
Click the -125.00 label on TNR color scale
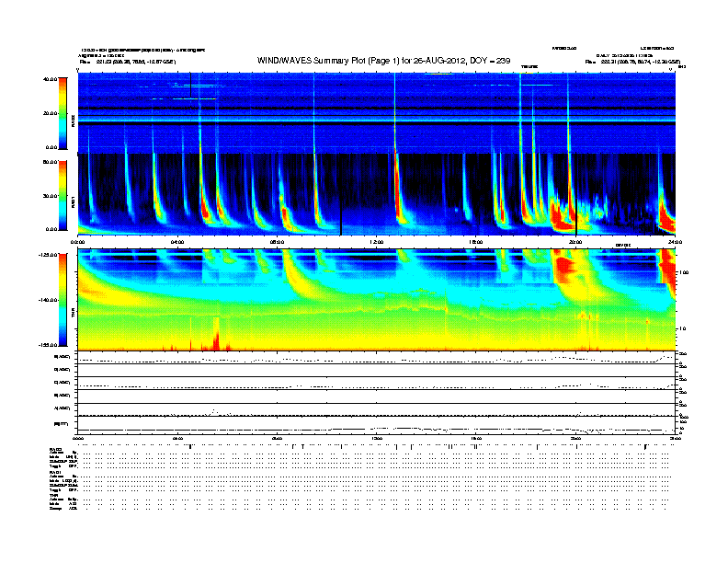[49, 255]
